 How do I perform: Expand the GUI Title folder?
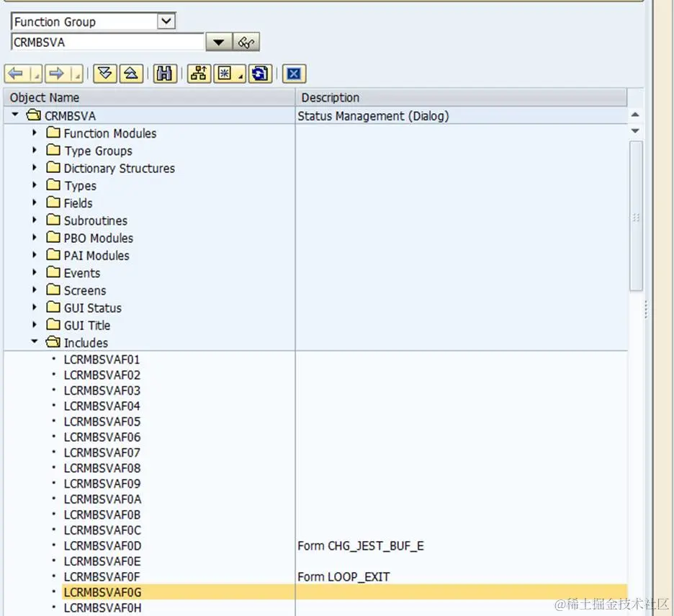35,324
